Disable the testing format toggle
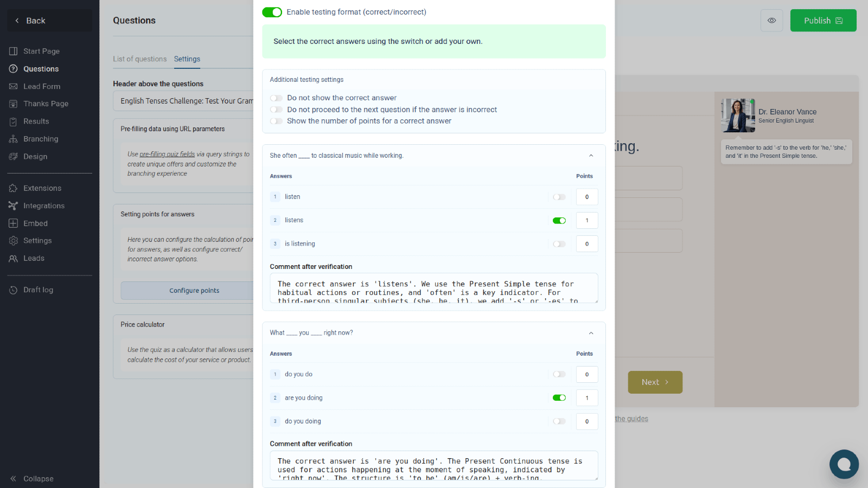 point(272,11)
